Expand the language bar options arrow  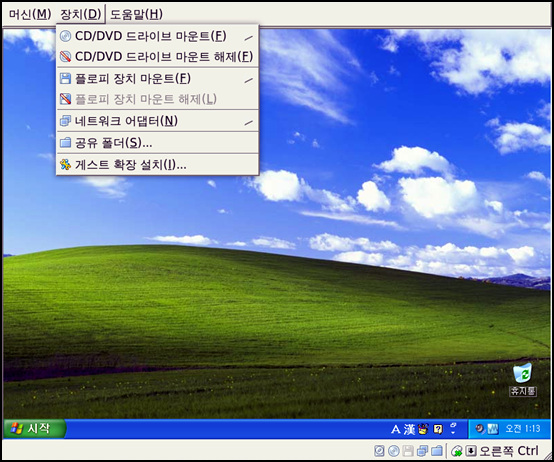click(x=453, y=428)
